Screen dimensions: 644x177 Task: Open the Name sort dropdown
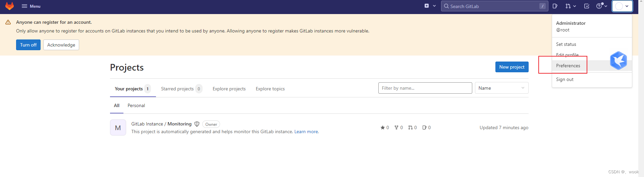501,88
